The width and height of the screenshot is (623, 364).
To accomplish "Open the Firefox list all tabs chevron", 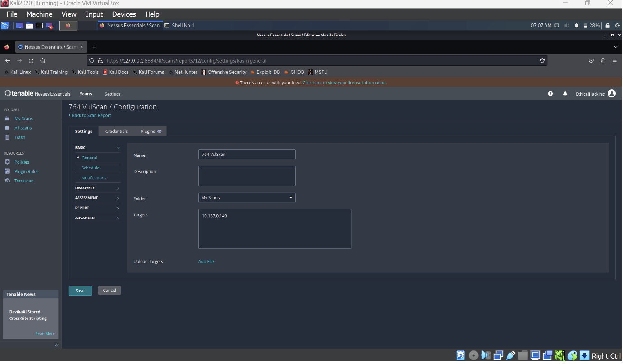I will (616, 47).
